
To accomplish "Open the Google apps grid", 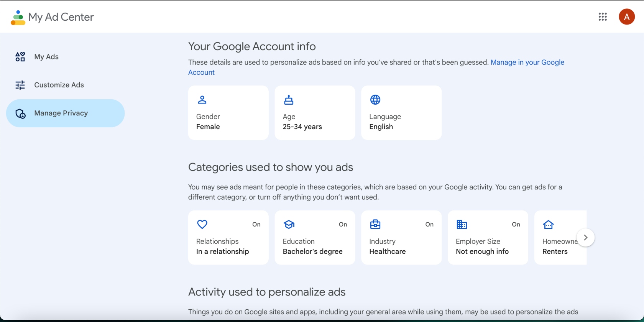I will 603,17.
